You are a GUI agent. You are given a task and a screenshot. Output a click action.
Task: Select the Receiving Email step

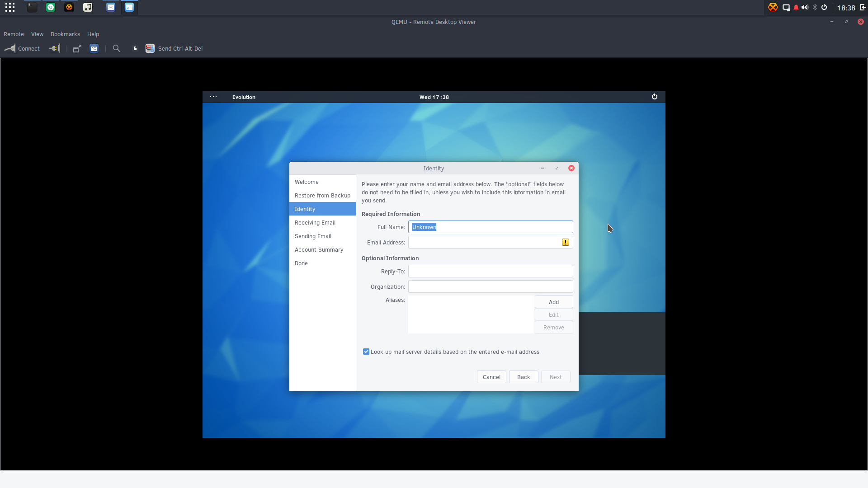[322, 222]
